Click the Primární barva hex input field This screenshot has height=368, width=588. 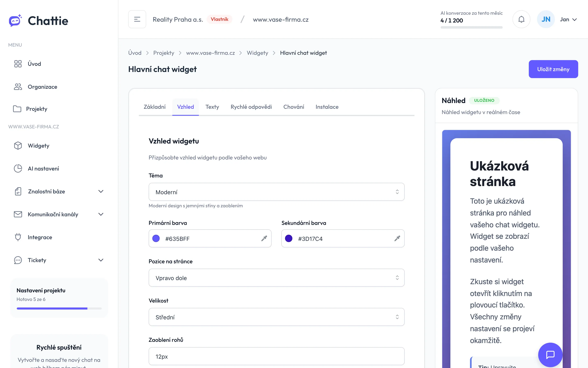pyautogui.click(x=210, y=238)
